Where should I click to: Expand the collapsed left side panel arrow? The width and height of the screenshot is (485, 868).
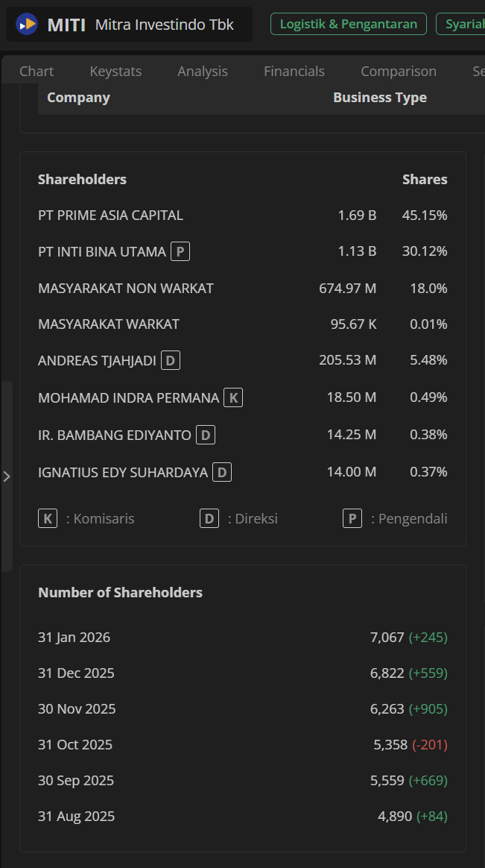click(7, 476)
